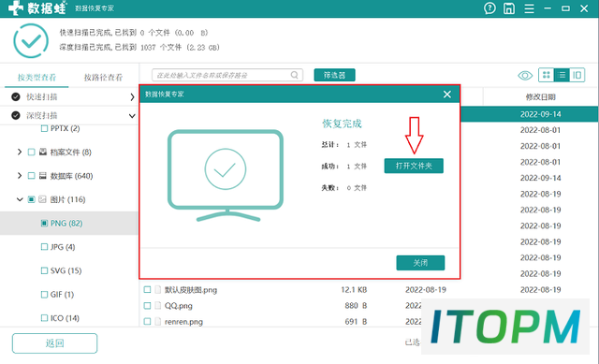Select the highlighted 2022-09-14 row

[529, 114]
